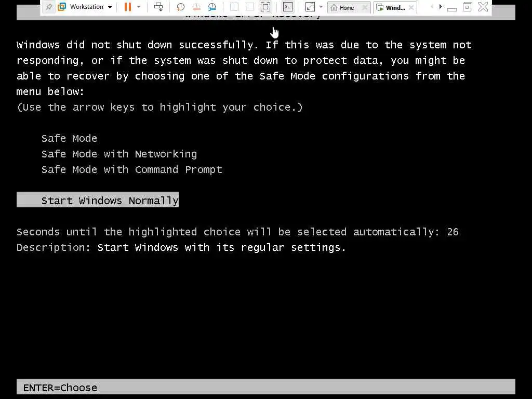Image resolution: width=532 pixels, height=399 pixels.
Task: Click the ENTER=Choose hint text
Action: [x=60, y=388]
